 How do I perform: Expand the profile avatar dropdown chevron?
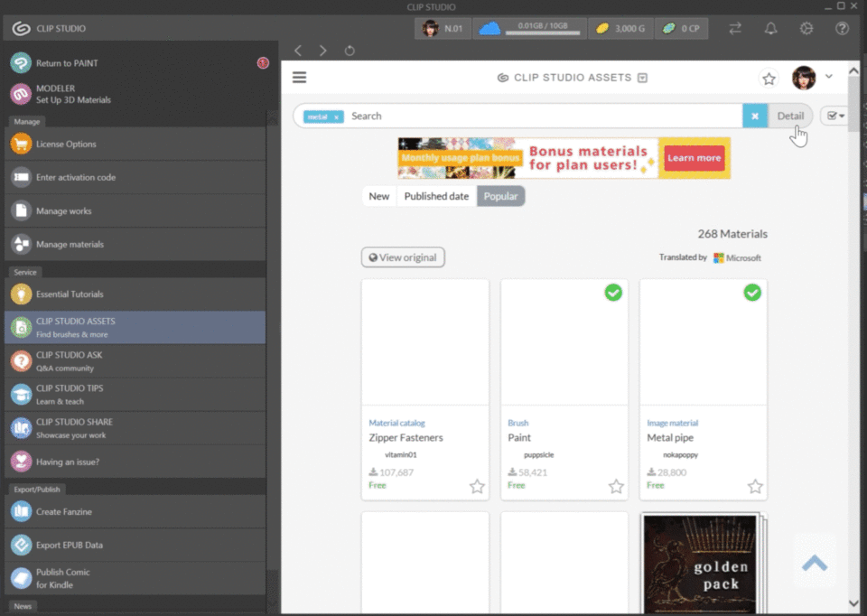pyautogui.click(x=829, y=76)
